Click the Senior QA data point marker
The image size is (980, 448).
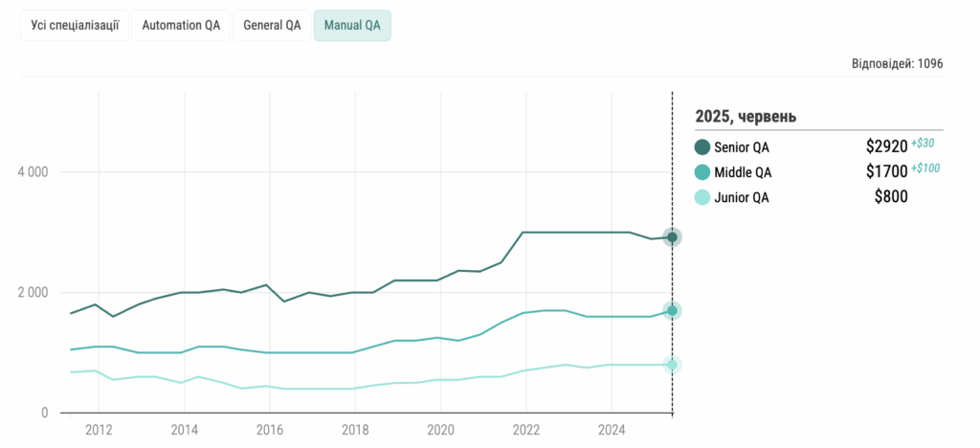click(673, 237)
